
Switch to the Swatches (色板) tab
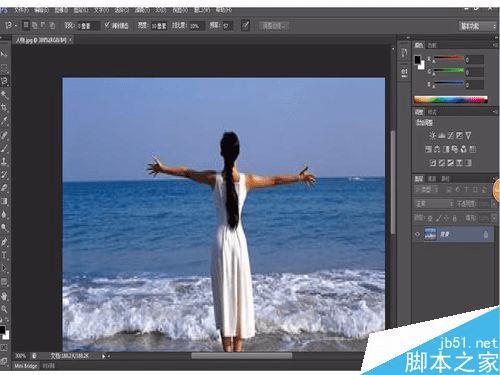coord(432,45)
